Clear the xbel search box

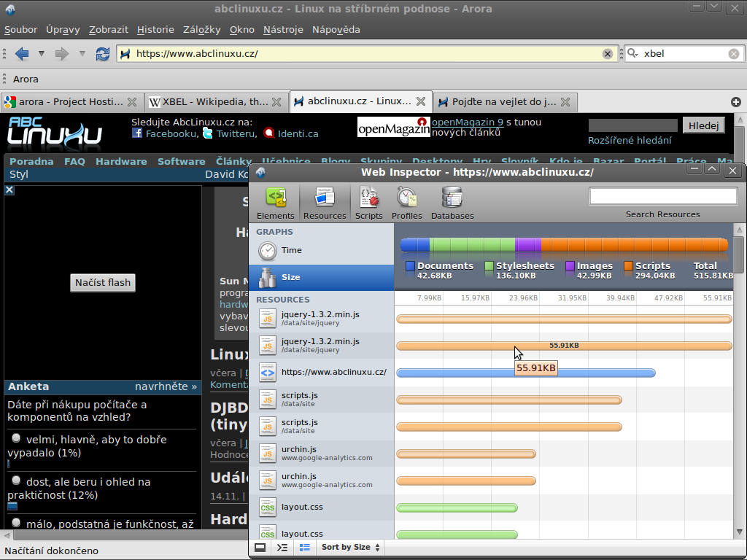point(734,54)
